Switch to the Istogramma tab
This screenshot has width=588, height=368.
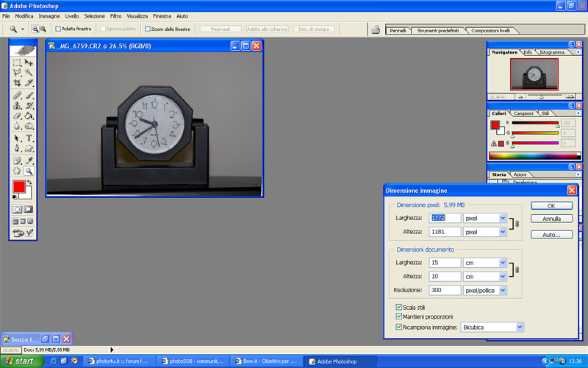tap(552, 52)
